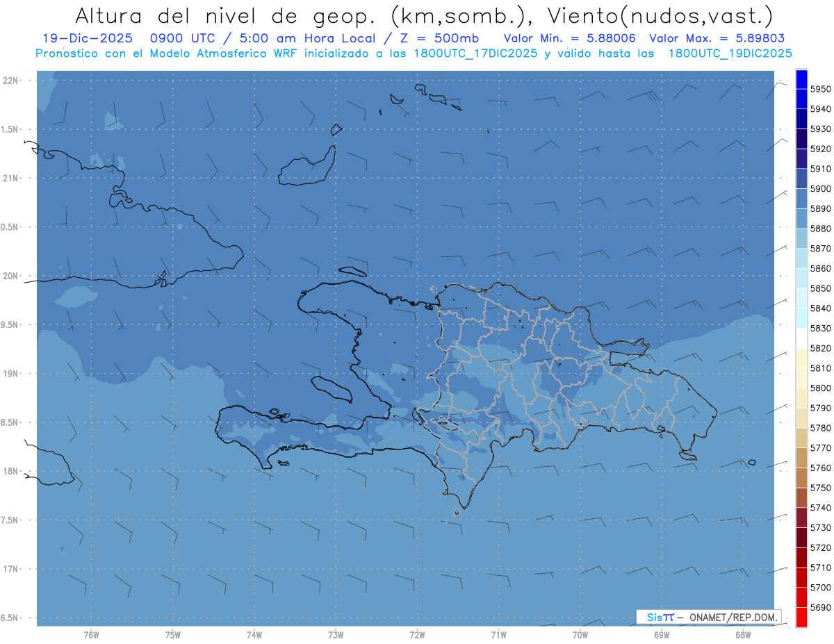Click the legend value '5910'
Viewport: 834px width, 644px height.
tap(821, 169)
